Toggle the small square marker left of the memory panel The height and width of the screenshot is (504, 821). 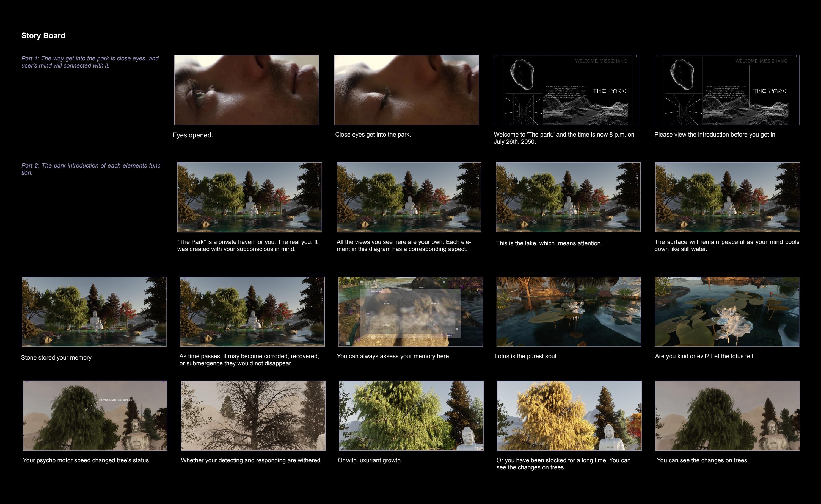368,314
